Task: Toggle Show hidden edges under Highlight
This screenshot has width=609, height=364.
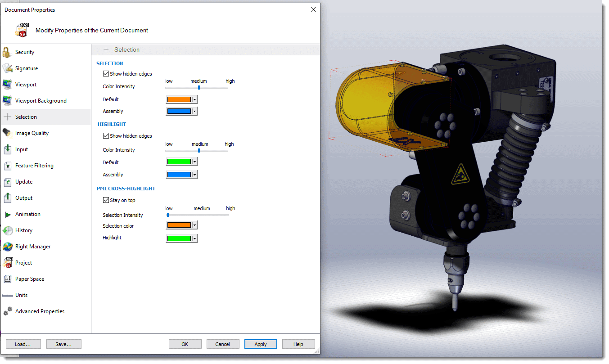Action: [106, 136]
